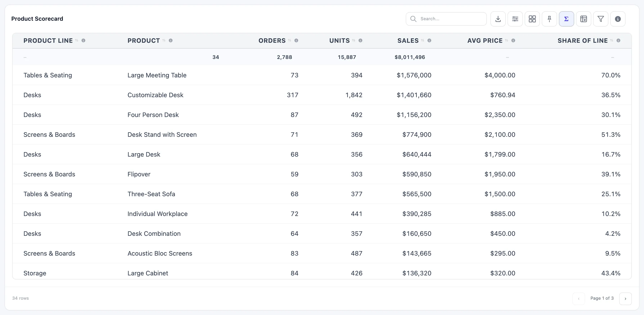Click the info icon beside Share of Line header
The width and height of the screenshot is (644, 315).
click(x=618, y=40)
